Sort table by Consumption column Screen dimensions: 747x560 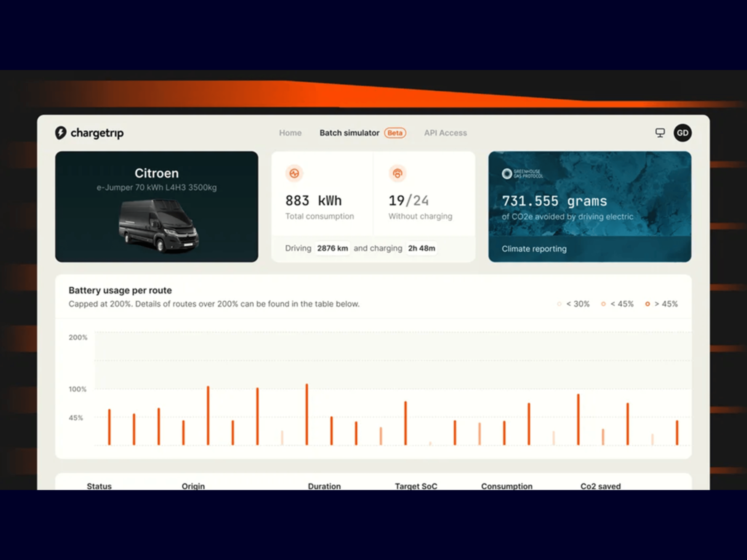click(506, 486)
